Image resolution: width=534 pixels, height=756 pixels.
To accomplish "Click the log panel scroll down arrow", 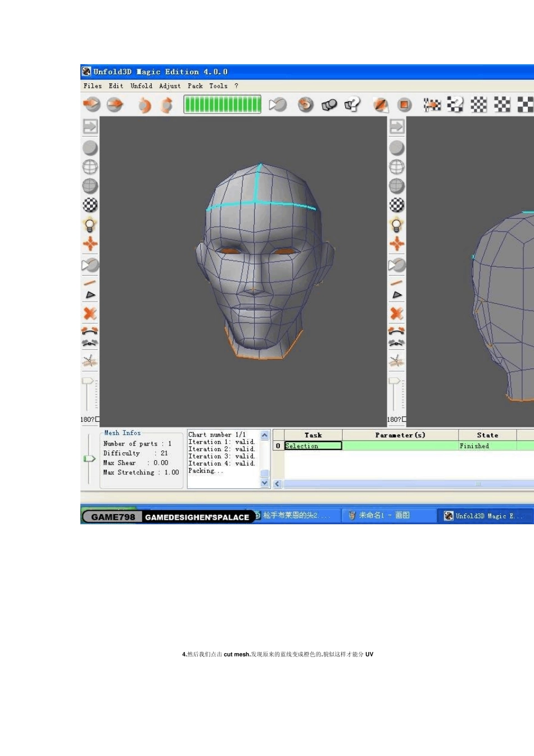I will coord(265,483).
